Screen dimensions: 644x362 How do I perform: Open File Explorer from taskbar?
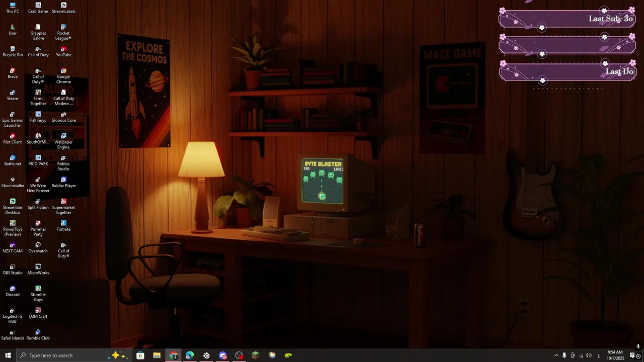(157, 355)
